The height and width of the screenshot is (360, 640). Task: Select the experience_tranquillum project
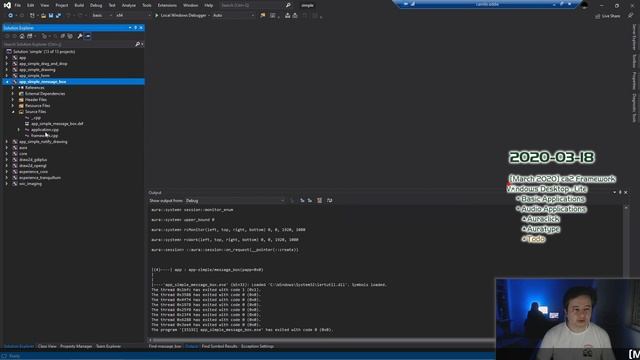coord(40,178)
